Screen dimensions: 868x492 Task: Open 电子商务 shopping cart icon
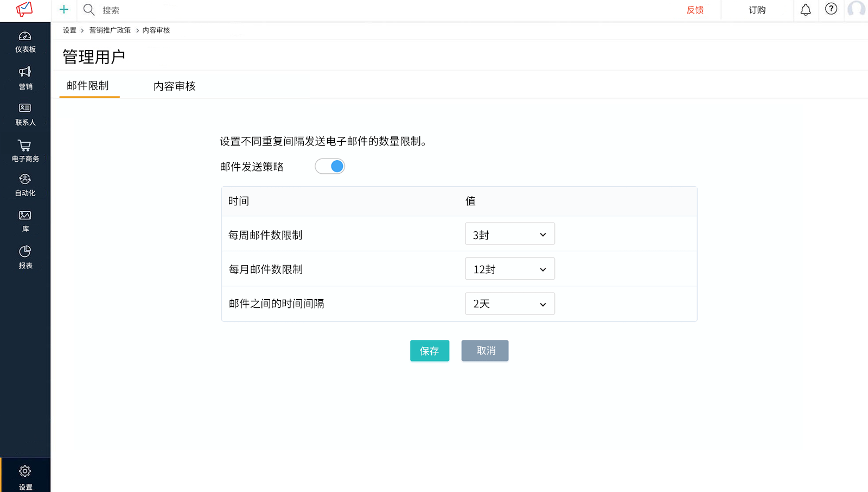[x=25, y=146]
